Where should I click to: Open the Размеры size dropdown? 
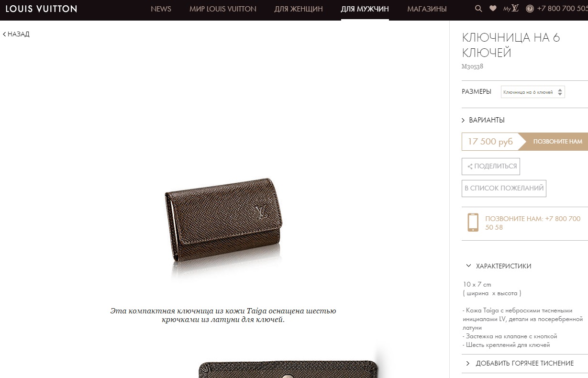coord(533,92)
